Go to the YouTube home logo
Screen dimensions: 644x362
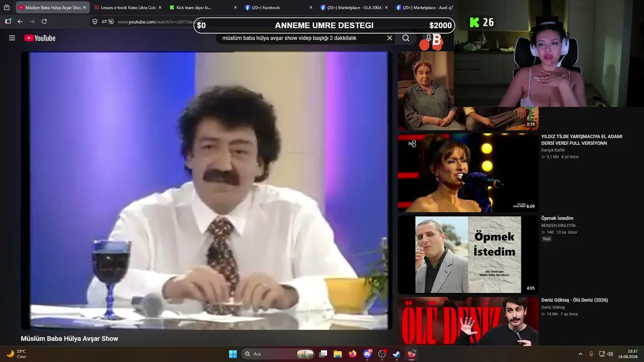[40, 38]
